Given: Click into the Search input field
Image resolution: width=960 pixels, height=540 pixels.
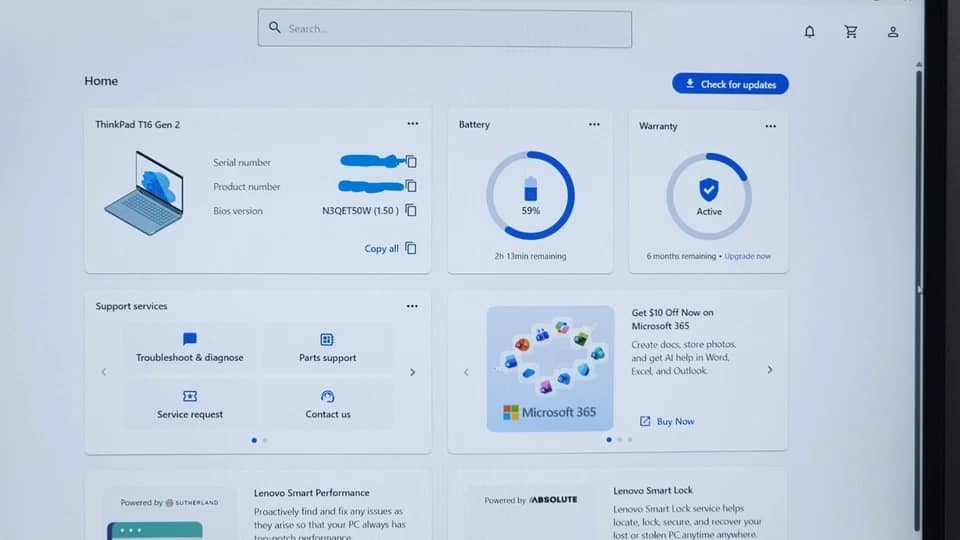Looking at the screenshot, I should pos(444,28).
